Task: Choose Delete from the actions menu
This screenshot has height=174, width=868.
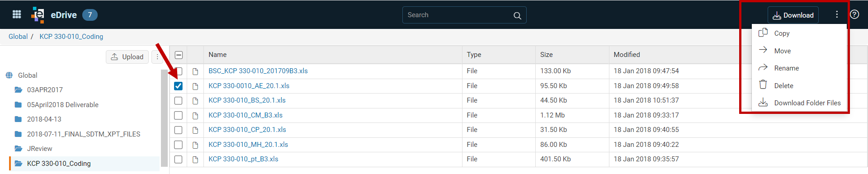Action: [x=799, y=85]
